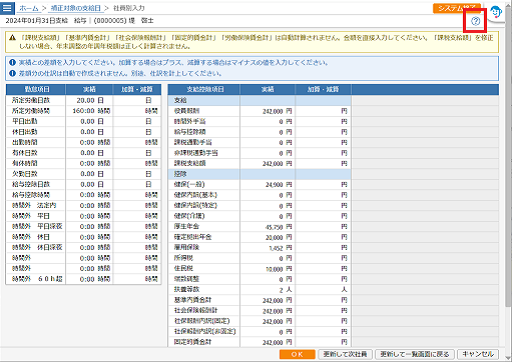Click the 2024年01月31日支給 header text
The width and height of the screenshot is (512, 362).
[x=37, y=21]
